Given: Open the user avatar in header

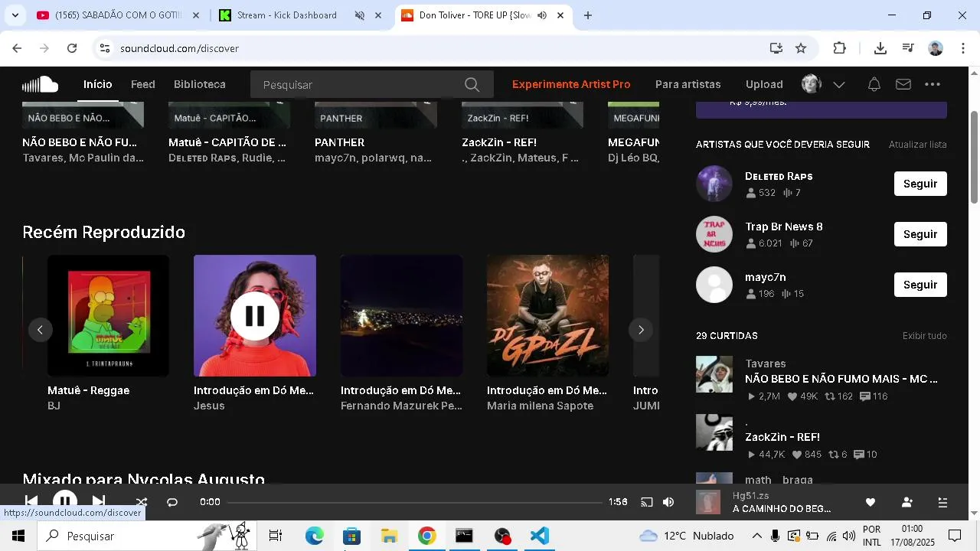Looking at the screenshot, I should click(812, 84).
